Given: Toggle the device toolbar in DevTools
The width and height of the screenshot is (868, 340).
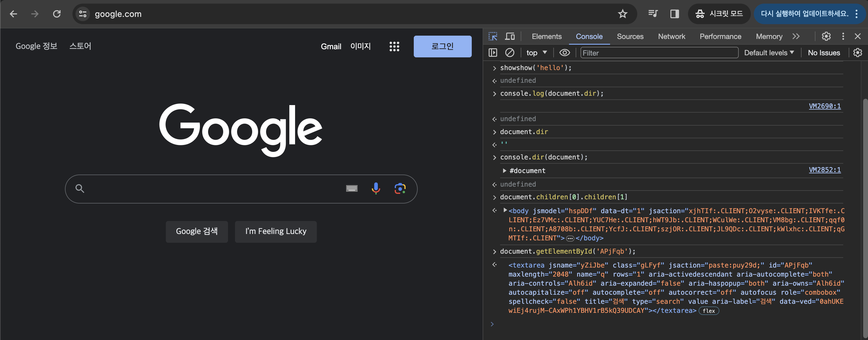Looking at the screenshot, I should tap(510, 37).
